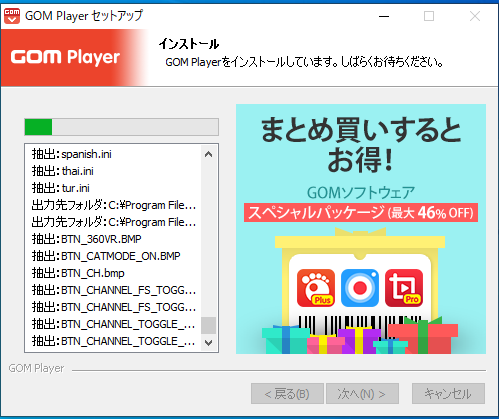This screenshot has width=499, height=419.
Task: Click the インストール heading text
Action: pyautogui.click(x=189, y=44)
